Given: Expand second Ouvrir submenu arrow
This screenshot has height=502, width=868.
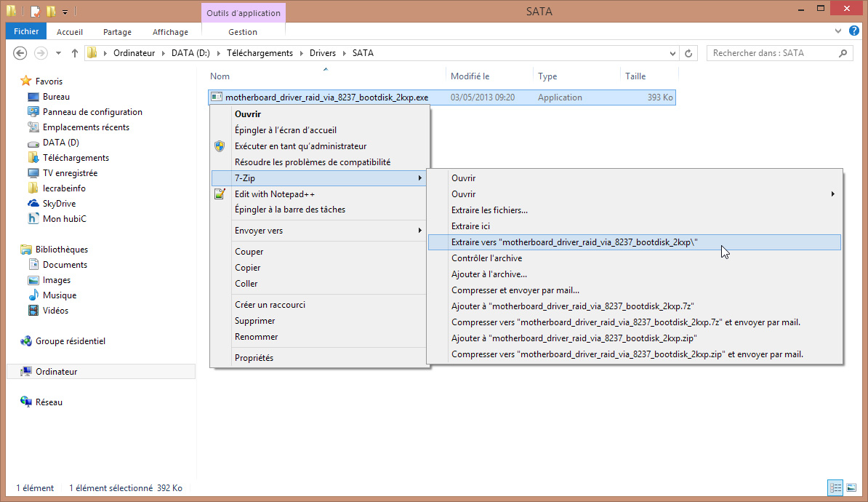Looking at the screenshot, I should 832,194.
